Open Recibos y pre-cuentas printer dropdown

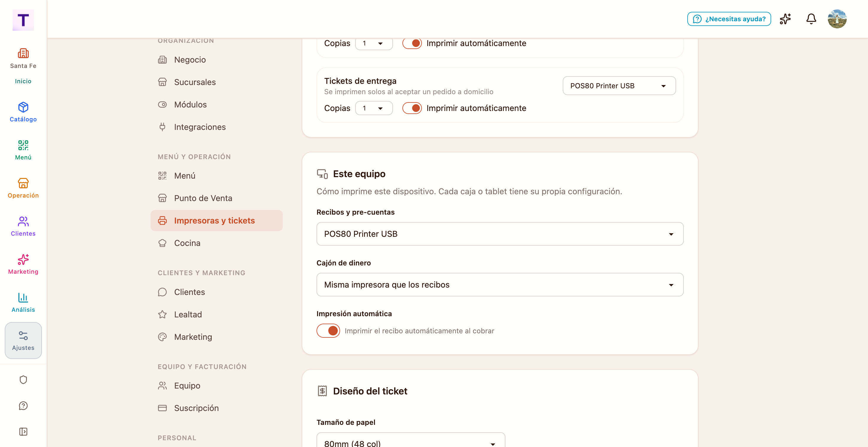coord(500,234)
